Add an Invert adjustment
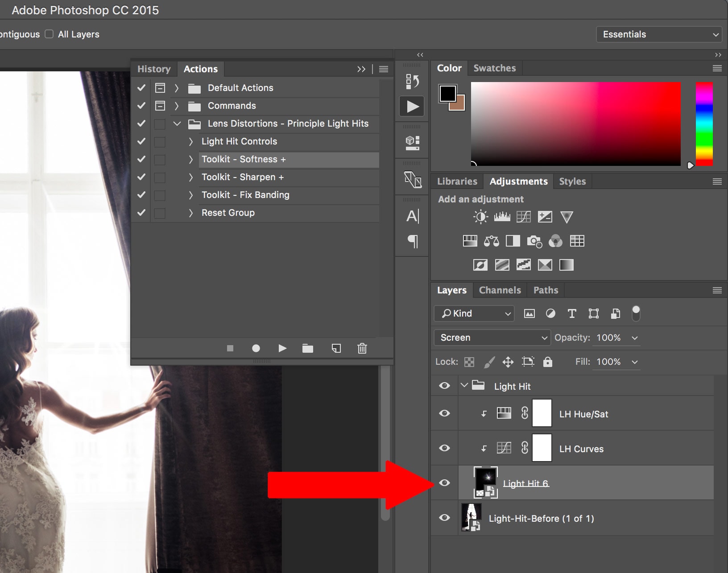 (x=480, y=265)
